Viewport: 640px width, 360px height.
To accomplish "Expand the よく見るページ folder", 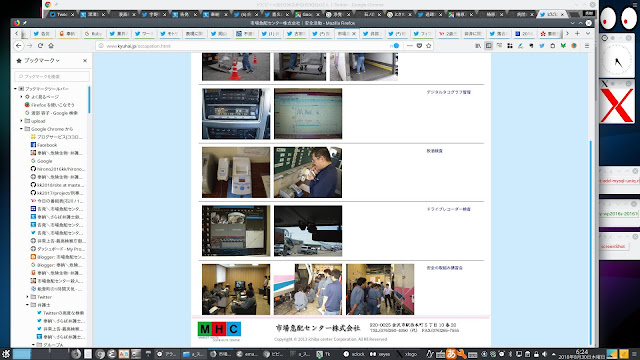I will [x=22, y=97].
